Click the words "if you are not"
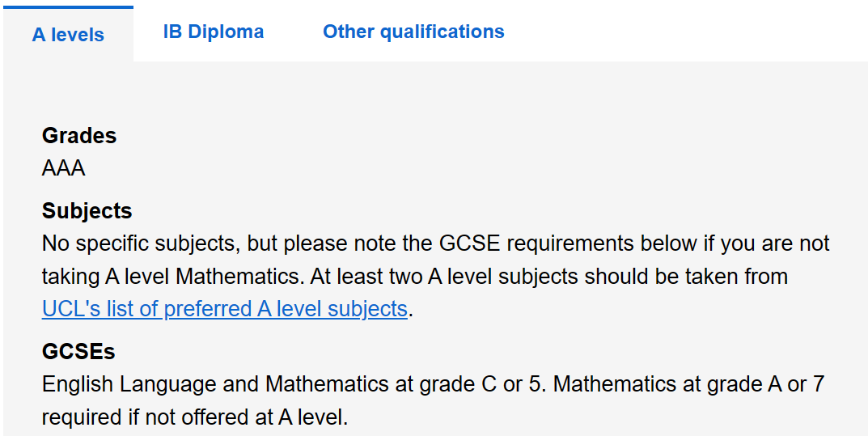This screenshot has height=436, width=868. coord(775,243)
